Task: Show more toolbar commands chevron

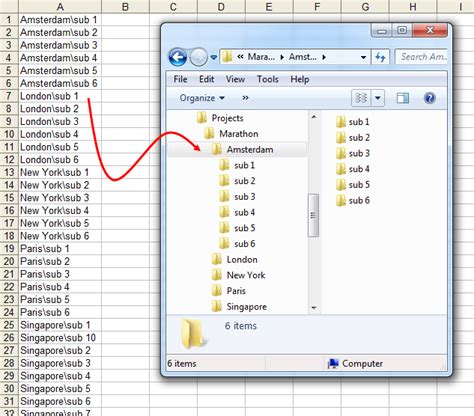Action: coord(245,98)
